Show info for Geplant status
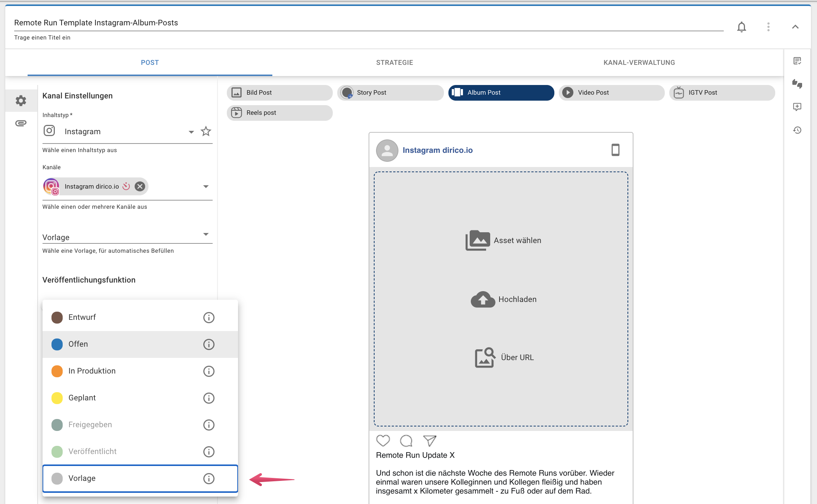Screen dimensions: 817x504 coord(209,398)
